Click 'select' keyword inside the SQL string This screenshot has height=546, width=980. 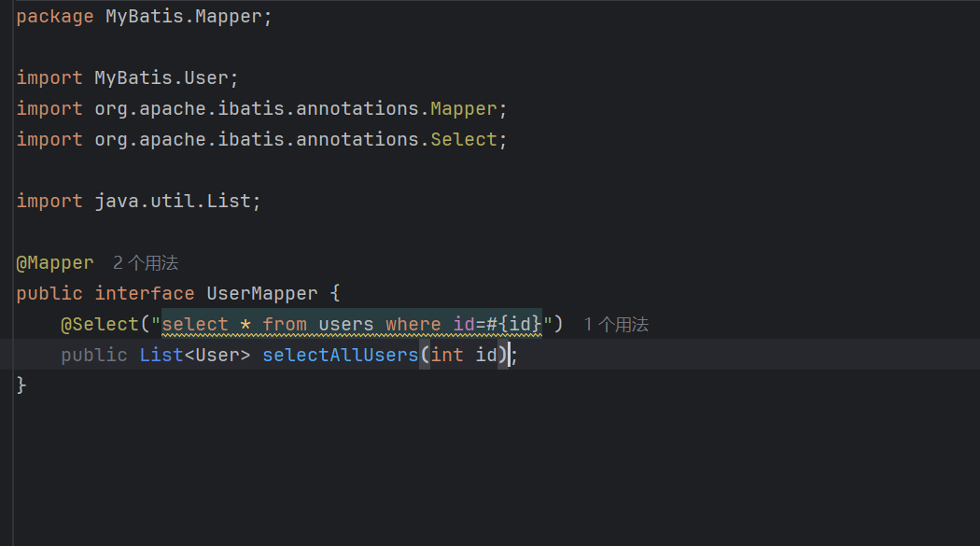(x=195, y=324)
